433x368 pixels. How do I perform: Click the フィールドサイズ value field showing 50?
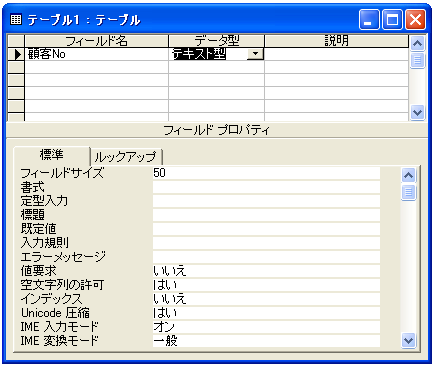click(266, 173)
